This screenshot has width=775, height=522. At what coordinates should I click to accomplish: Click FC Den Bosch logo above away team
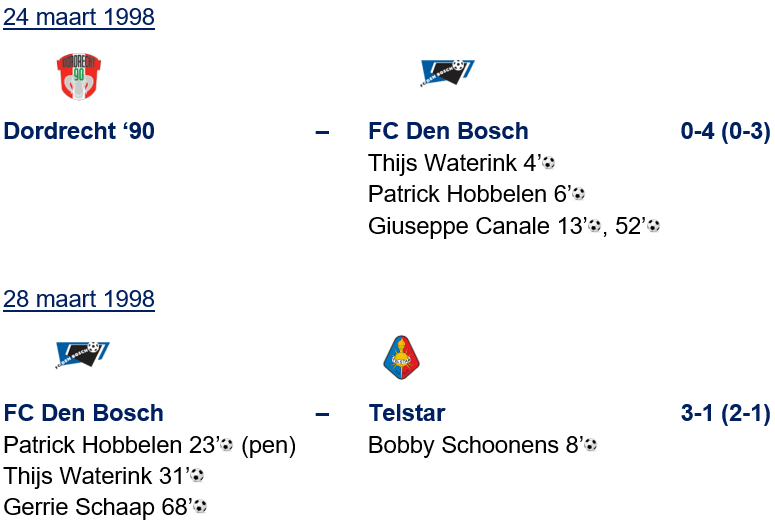(x=446, y=73)
